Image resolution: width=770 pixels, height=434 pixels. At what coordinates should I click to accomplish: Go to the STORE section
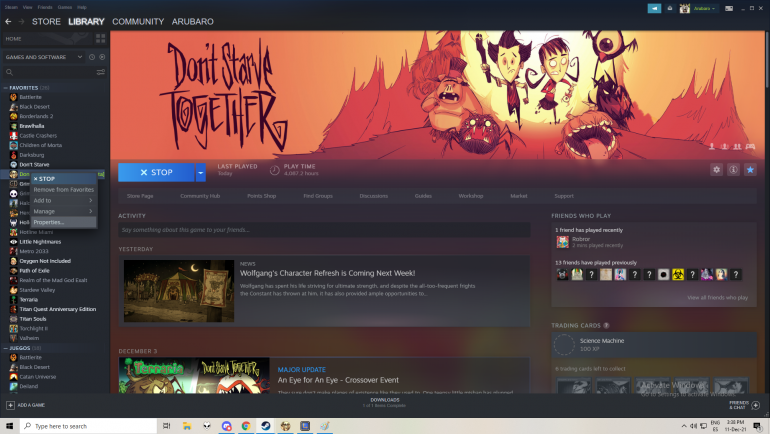pyautogui.click(x=46, y=22)
